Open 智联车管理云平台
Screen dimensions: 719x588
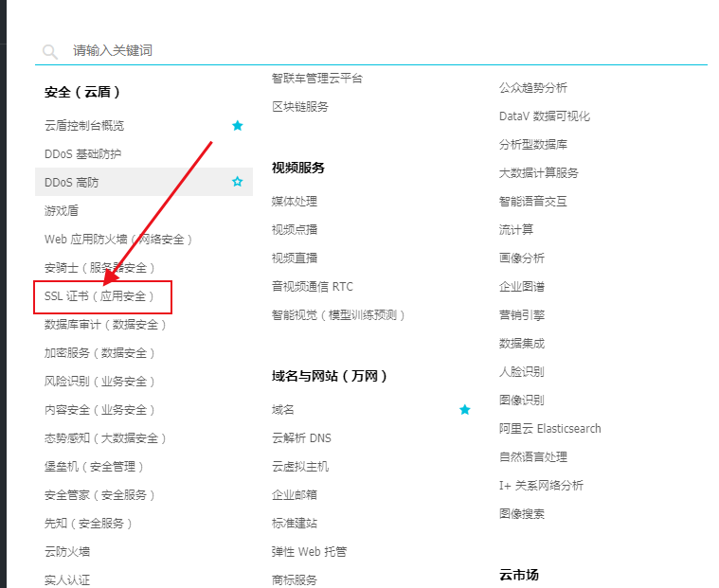pyautogui.click(x=316, y=79)
